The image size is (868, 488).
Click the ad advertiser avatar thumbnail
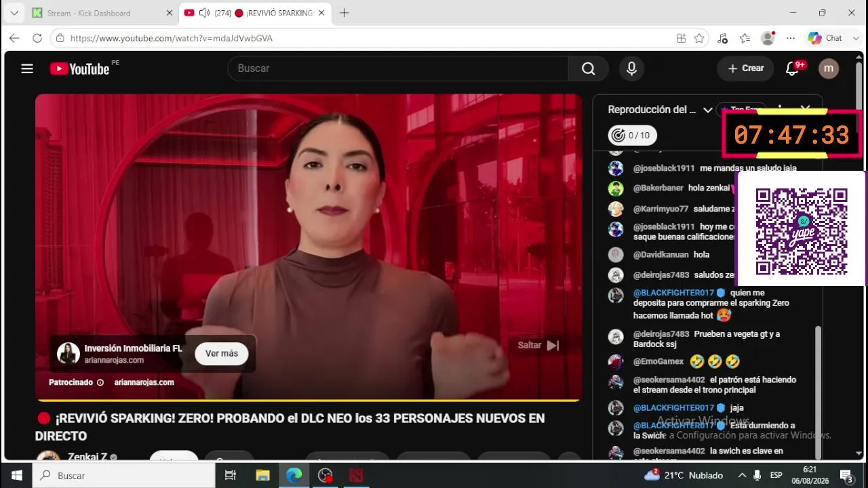click(68, 353)
